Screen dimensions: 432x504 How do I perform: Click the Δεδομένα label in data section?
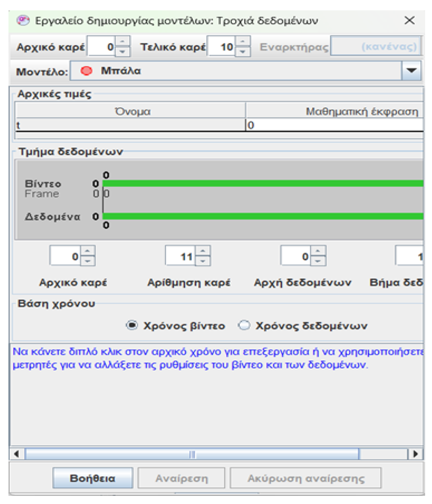[52, 217]
